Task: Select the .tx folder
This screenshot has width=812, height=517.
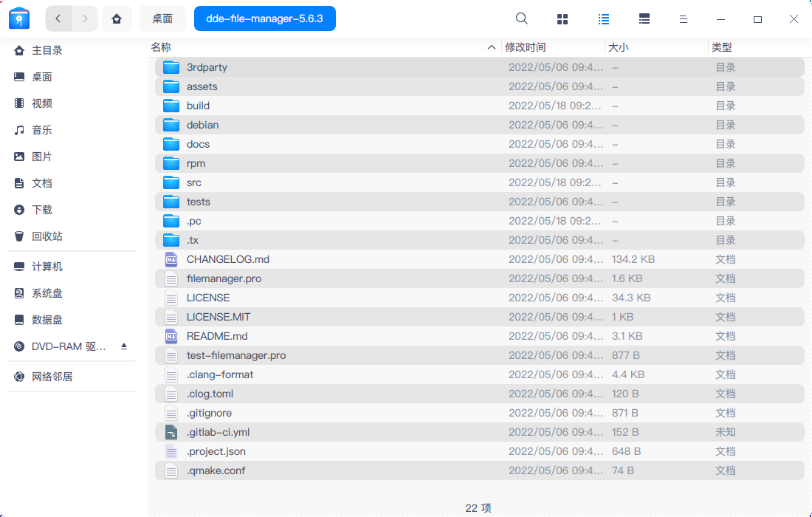Action: pos(480,240)
